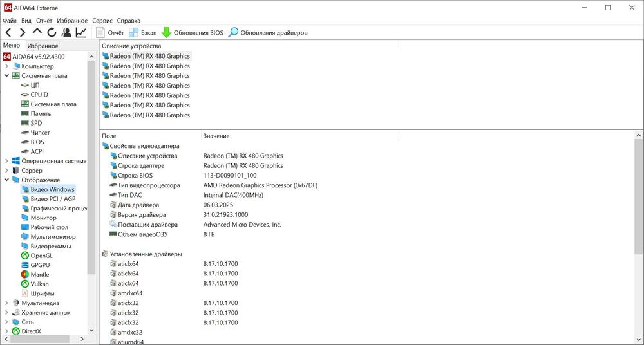Screen dimensions: 644x345
Task: Open the user (person) toolbar icon
Action: click(66, 32)
